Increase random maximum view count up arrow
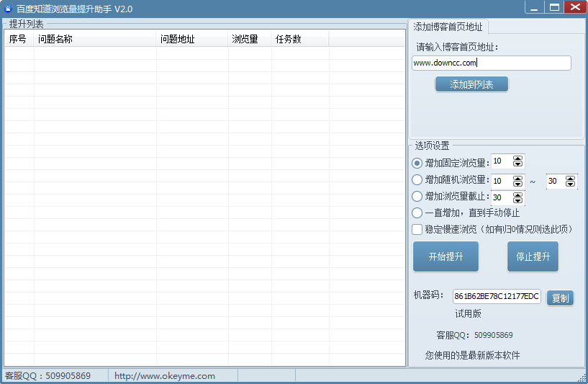This screenshot has width=588, height=384. (x=570, y=179)
